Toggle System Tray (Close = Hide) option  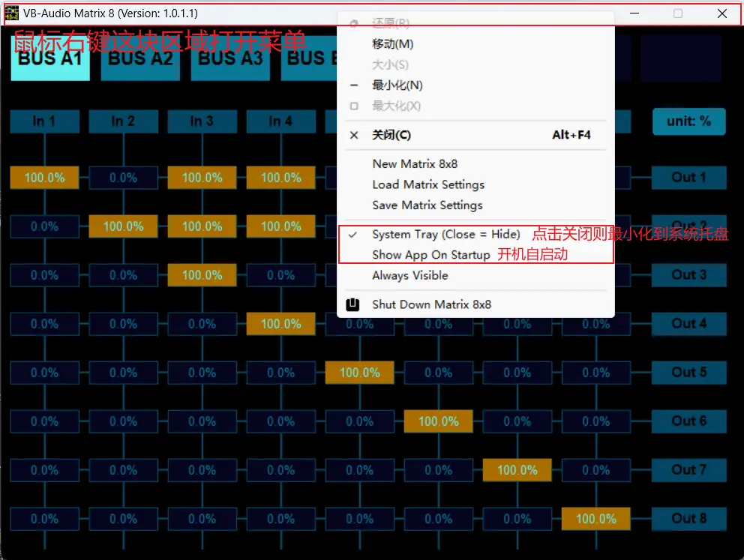click(445, 235)
